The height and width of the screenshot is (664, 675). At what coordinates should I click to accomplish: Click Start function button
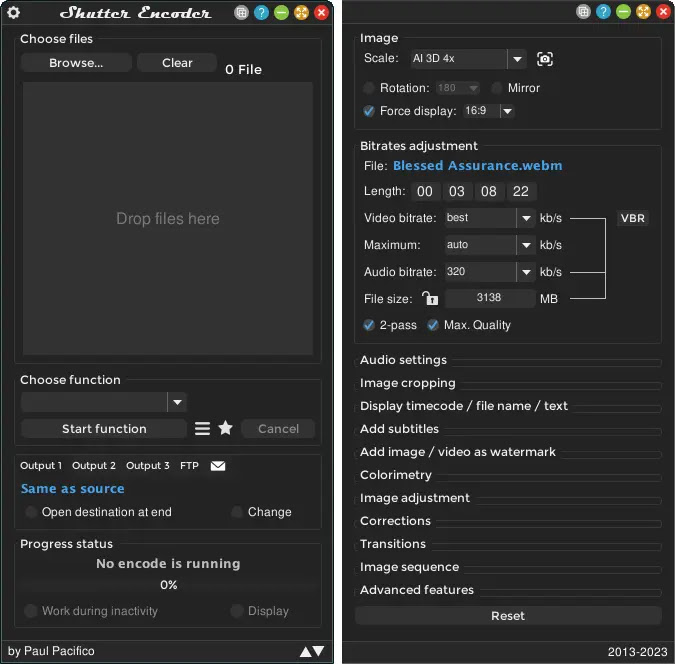[104, 428]
